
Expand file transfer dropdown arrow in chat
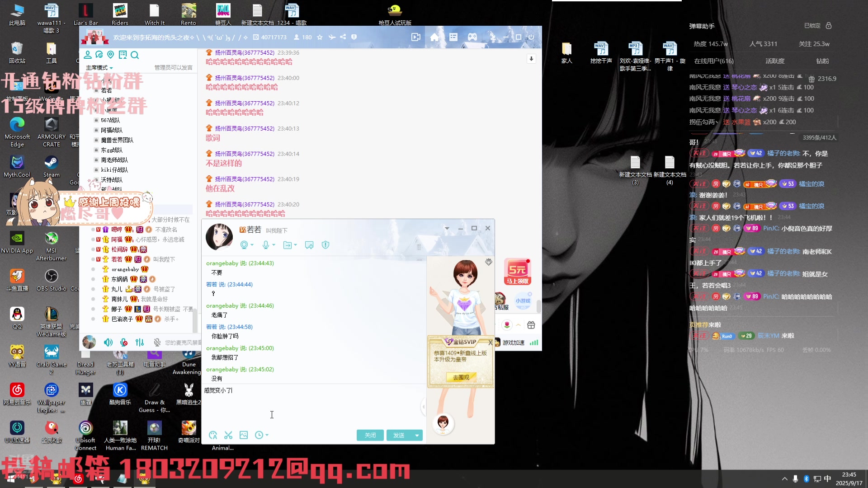(296, 245)
